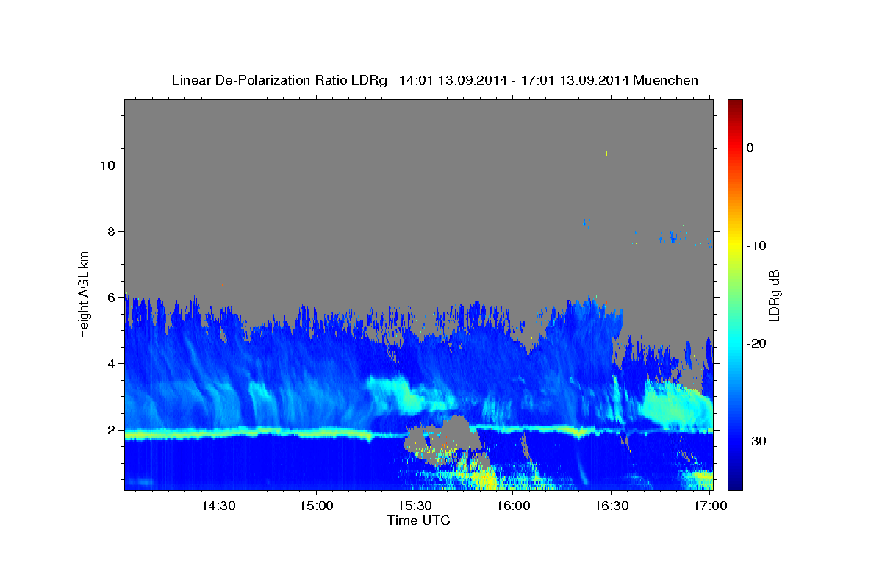Click the 15:00 time tick label

(x=316, y=506)
